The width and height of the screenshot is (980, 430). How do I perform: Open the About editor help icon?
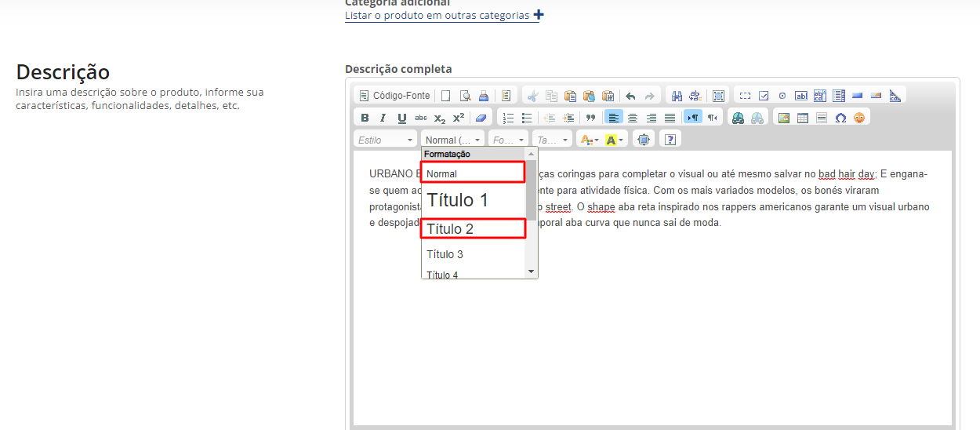[670, 140]
